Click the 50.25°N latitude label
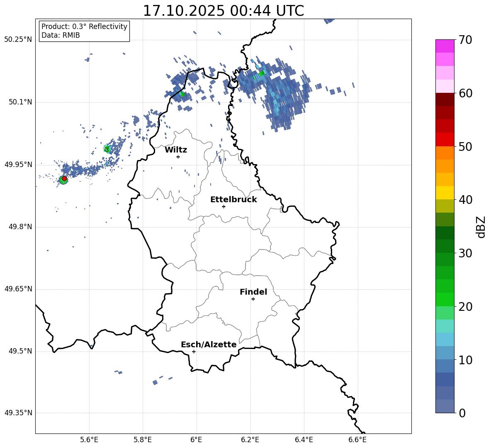Viewport: 491px width, 448px height. point(18,40)
